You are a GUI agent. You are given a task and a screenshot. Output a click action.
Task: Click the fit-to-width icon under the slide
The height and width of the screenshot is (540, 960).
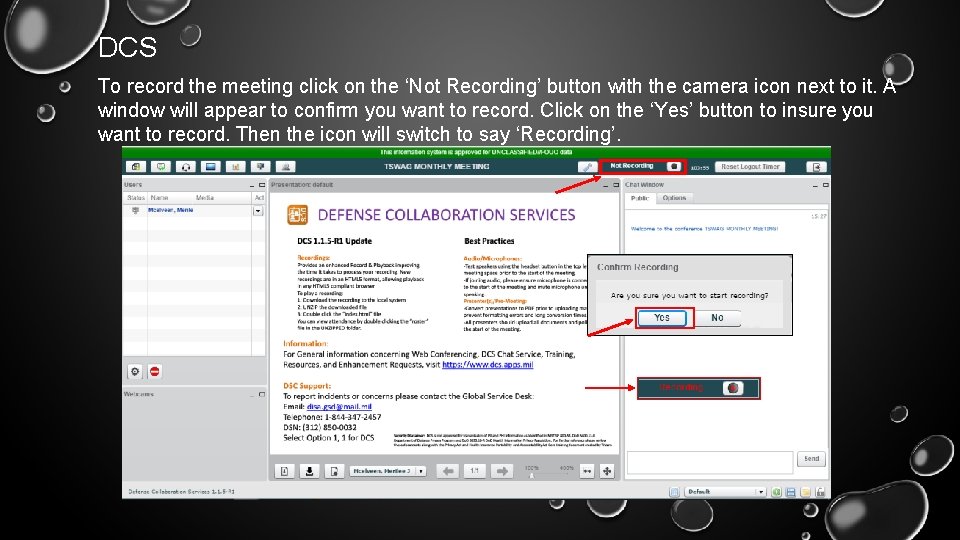tap(587, 471)
